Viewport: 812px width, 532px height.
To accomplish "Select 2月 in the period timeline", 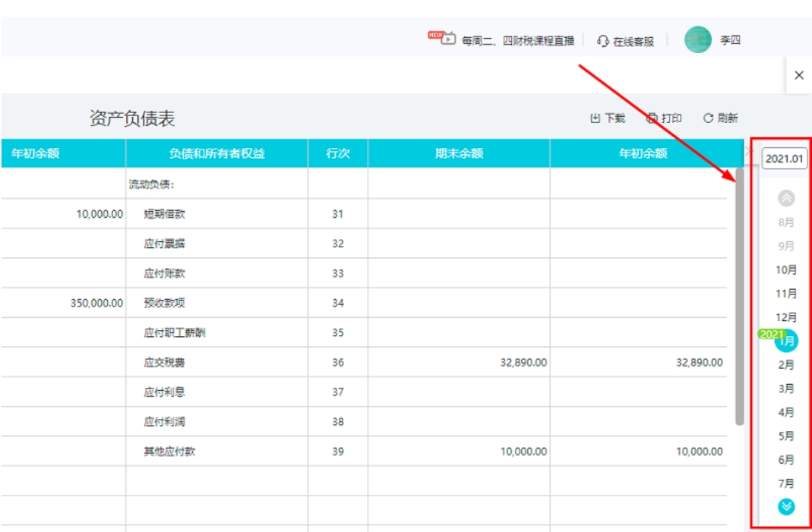I will pos(786,365).
